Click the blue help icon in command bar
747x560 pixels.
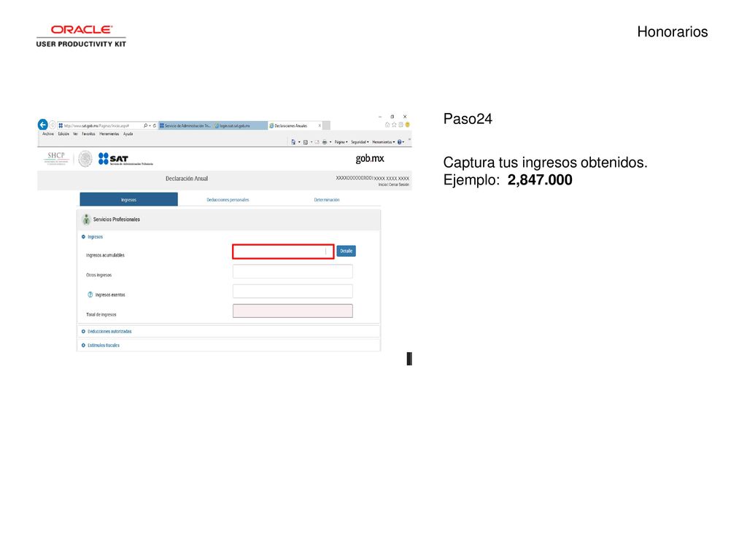pyautogui.click(x=399, y=142)
